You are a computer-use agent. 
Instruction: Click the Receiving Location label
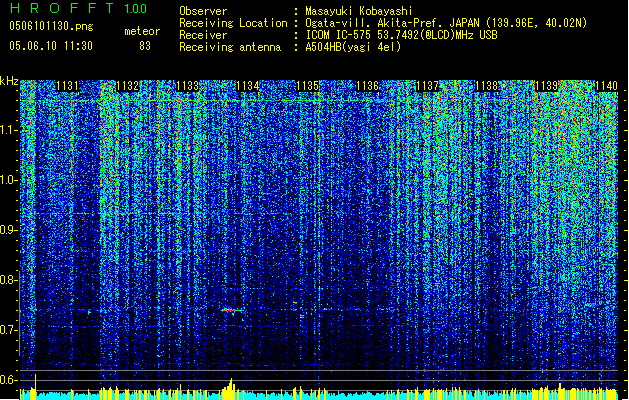tap(233, 23)
